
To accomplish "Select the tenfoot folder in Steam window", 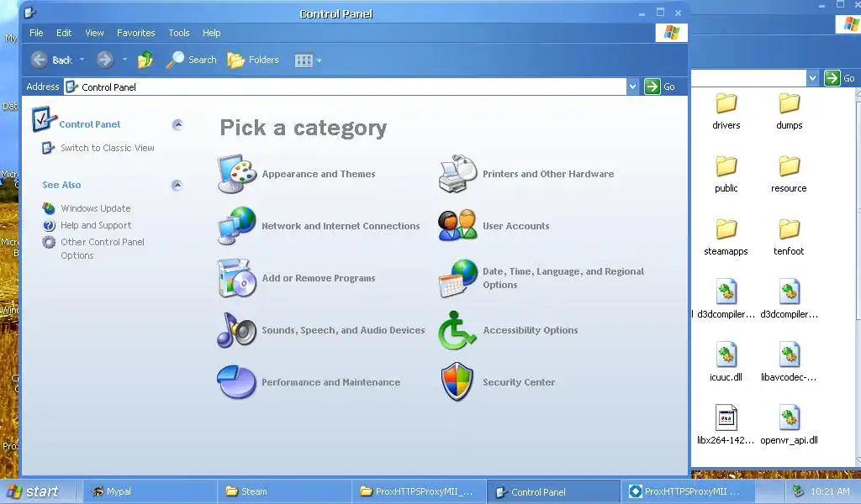I will [x=789, y=238].
